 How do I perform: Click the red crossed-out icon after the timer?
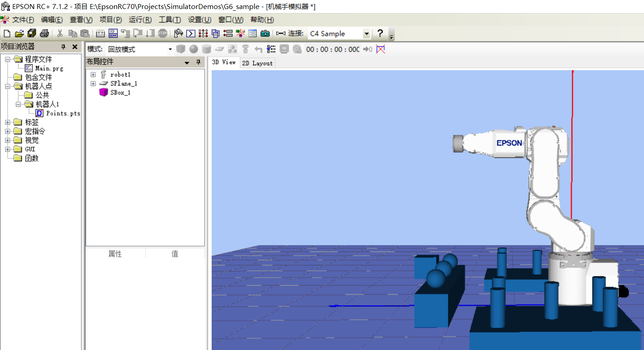pyautogui.click(x=381, y=49)
